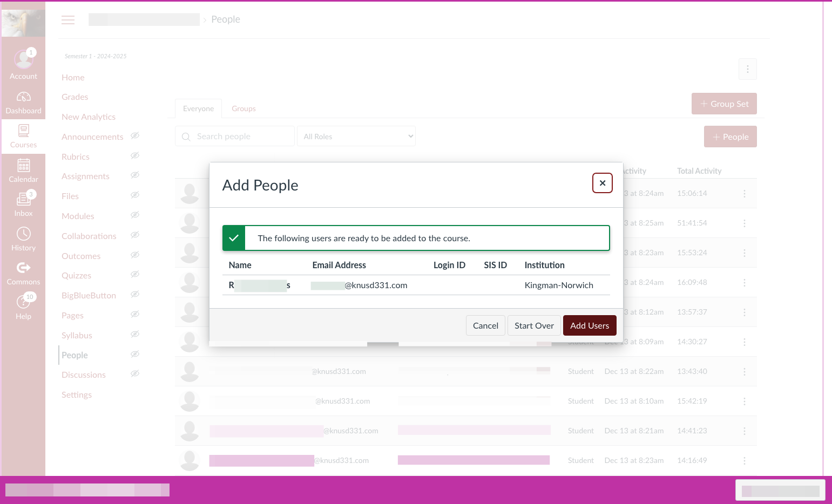The width and height of the screenshot is (832, 504).
Task: Switch to the Everyone tab
Action: pyautogui.click(x=198, y=108)
